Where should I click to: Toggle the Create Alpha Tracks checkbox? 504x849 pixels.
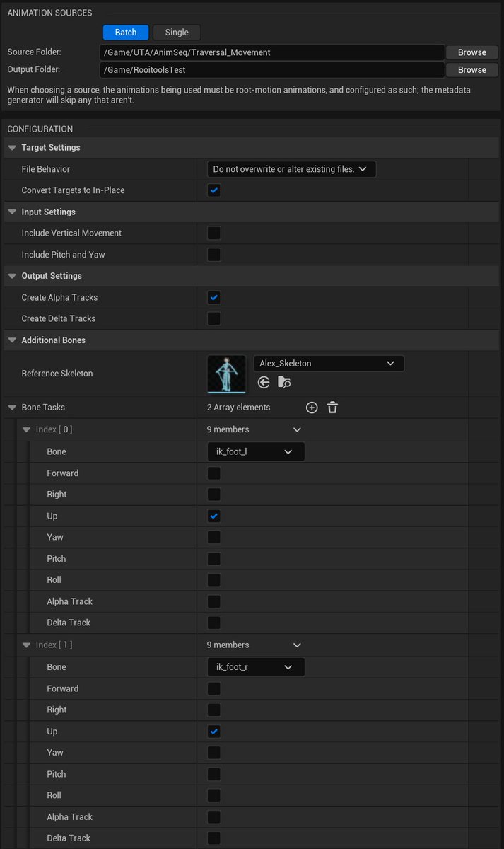click(213, 297)
